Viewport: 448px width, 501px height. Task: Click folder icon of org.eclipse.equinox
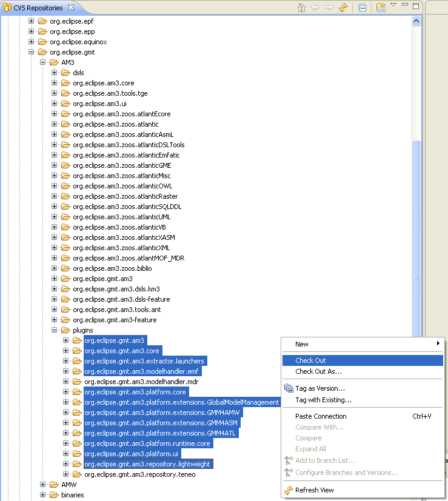42,42
